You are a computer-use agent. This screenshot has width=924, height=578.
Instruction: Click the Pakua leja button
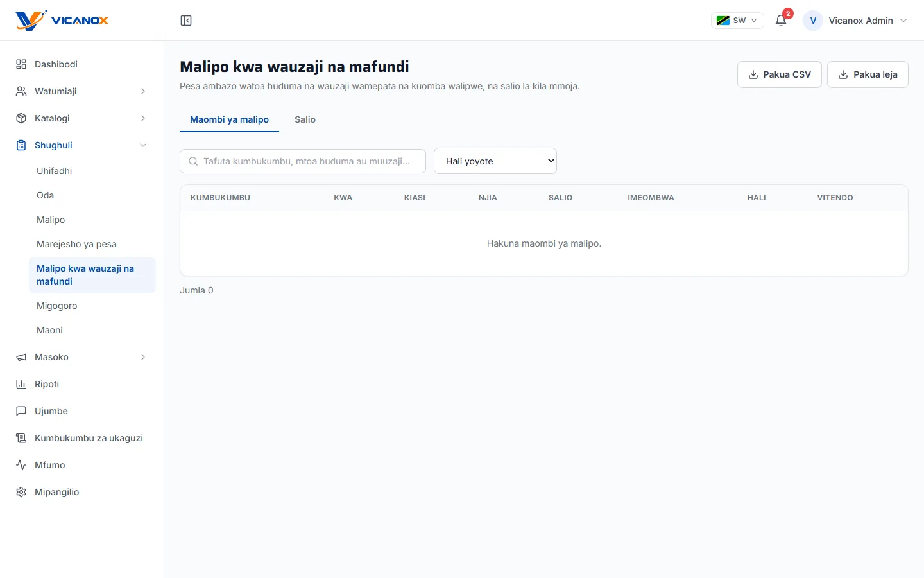[868, 74]
